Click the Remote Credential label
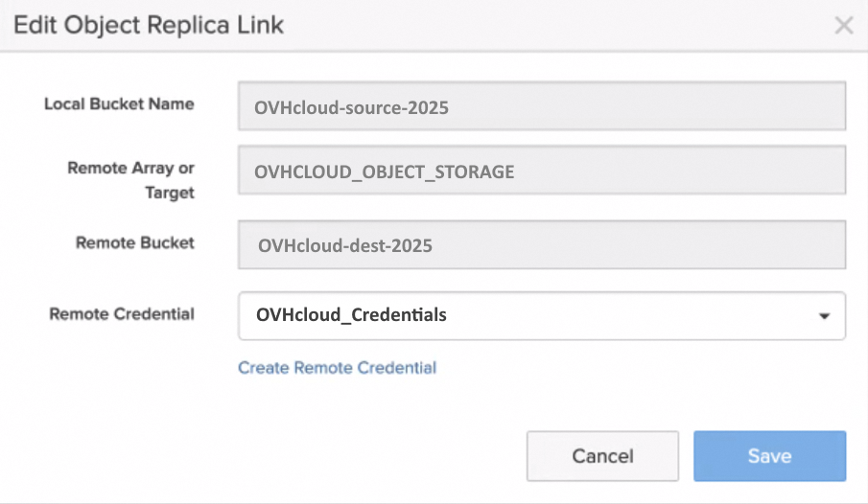Image resolution: width=868 pixels, height=504 pixels. click(x=122, y=313)
